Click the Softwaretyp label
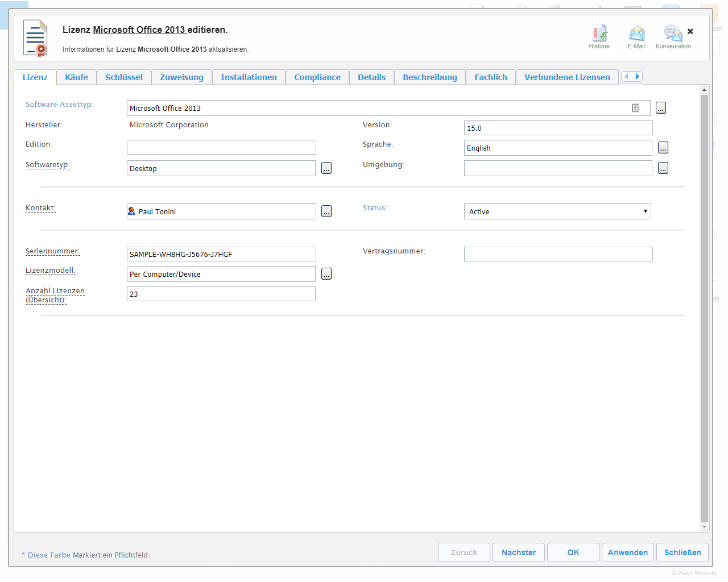 click(x=48, y=165)
